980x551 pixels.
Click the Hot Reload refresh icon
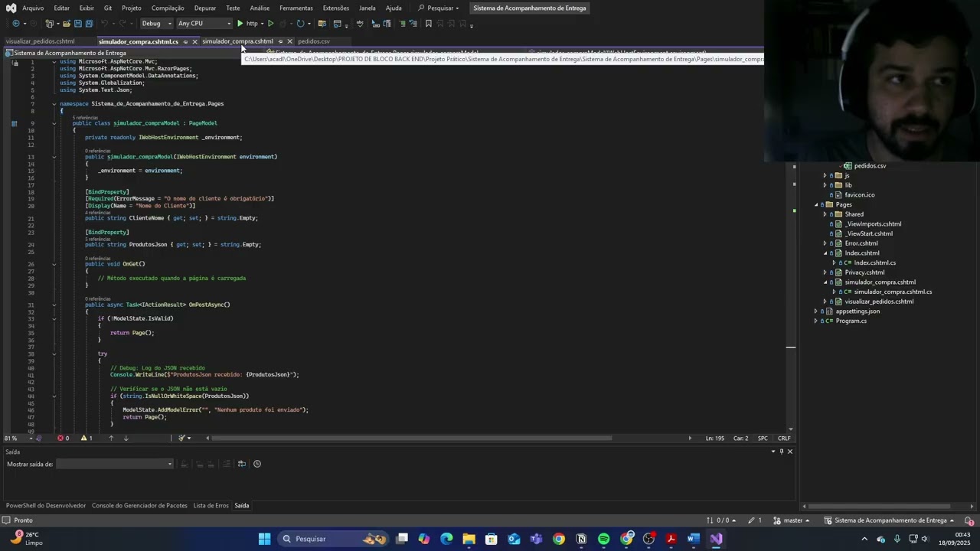point(300,24)
